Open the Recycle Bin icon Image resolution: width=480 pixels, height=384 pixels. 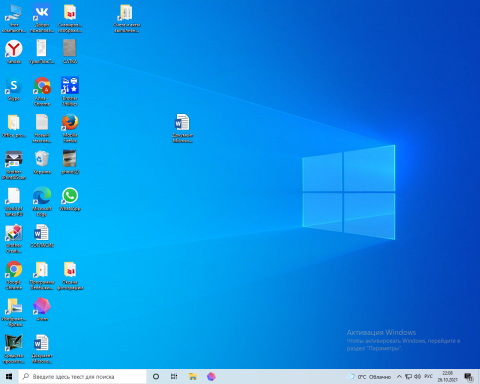42,162
